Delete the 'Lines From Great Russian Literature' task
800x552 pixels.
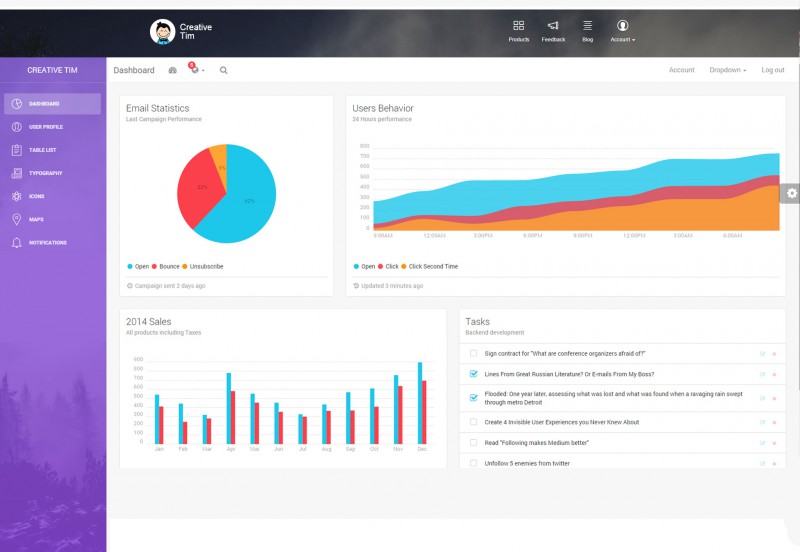774,374
